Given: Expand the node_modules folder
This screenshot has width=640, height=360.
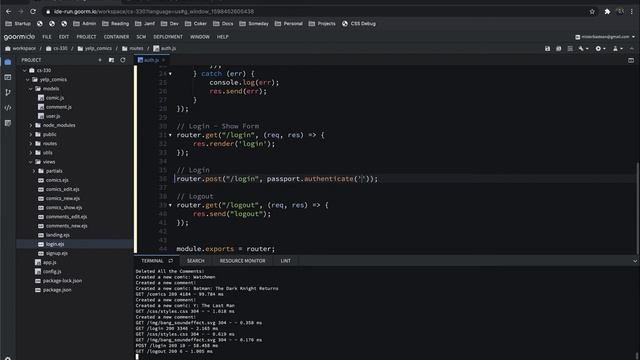Looking at the screenshot, I should (31, 125).
